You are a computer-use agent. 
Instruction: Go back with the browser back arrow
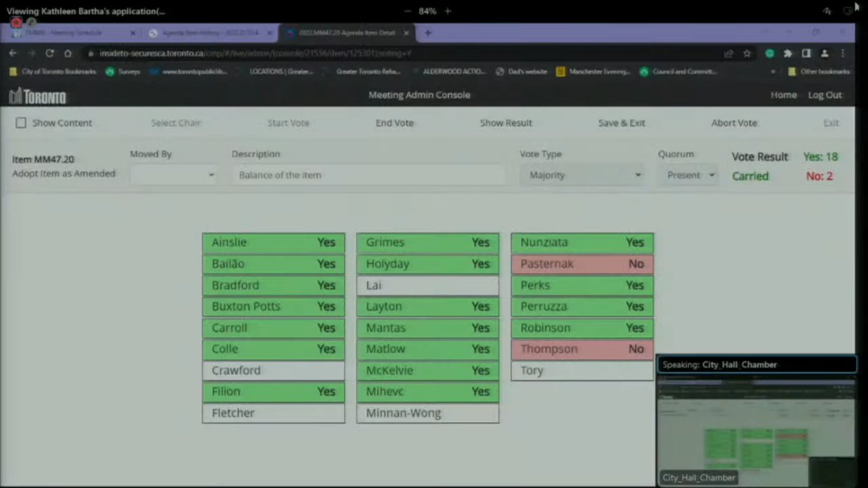[13, 53]
